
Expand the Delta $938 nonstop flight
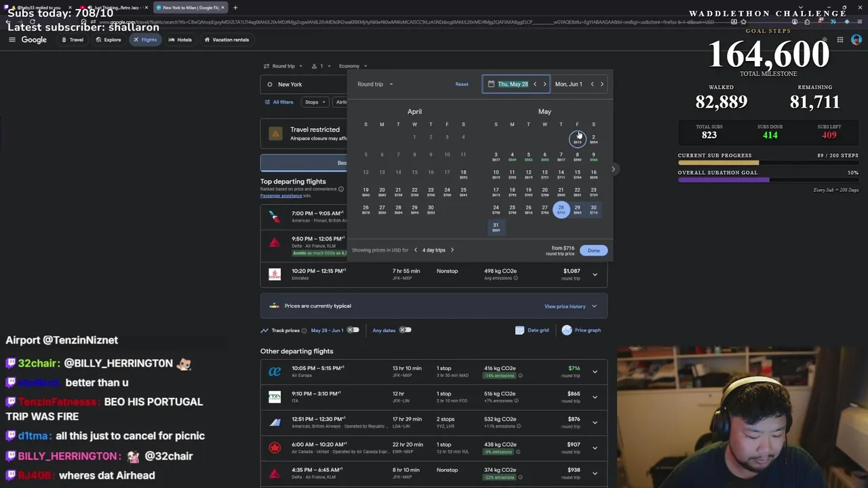click(x=595, y=473)
